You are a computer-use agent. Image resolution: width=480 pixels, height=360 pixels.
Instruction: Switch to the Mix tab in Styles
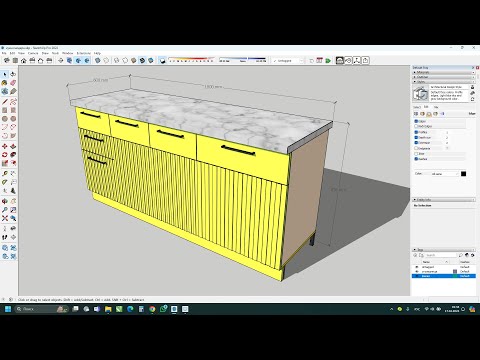(x=436, y=107)
